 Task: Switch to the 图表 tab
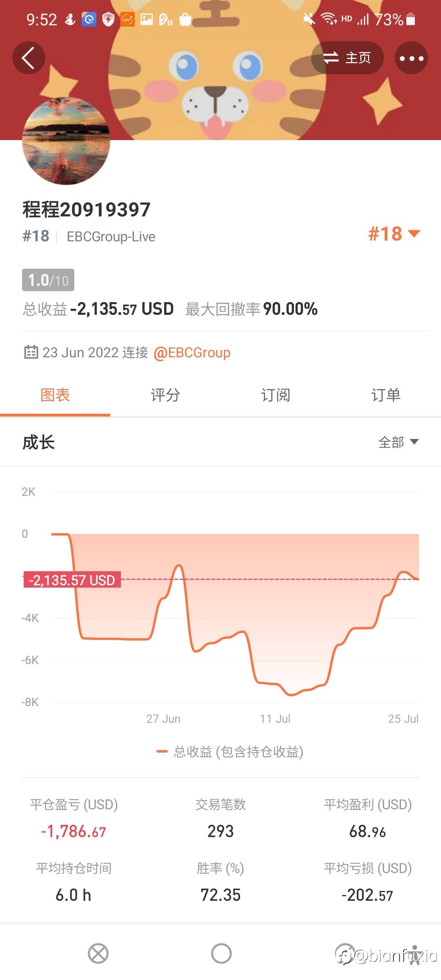click(x=55, y=395)
